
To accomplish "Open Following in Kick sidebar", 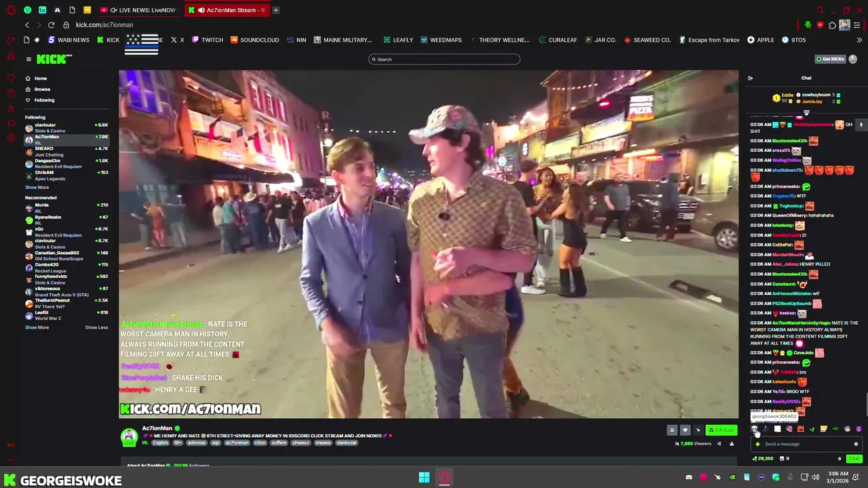I will pos(44,100).
